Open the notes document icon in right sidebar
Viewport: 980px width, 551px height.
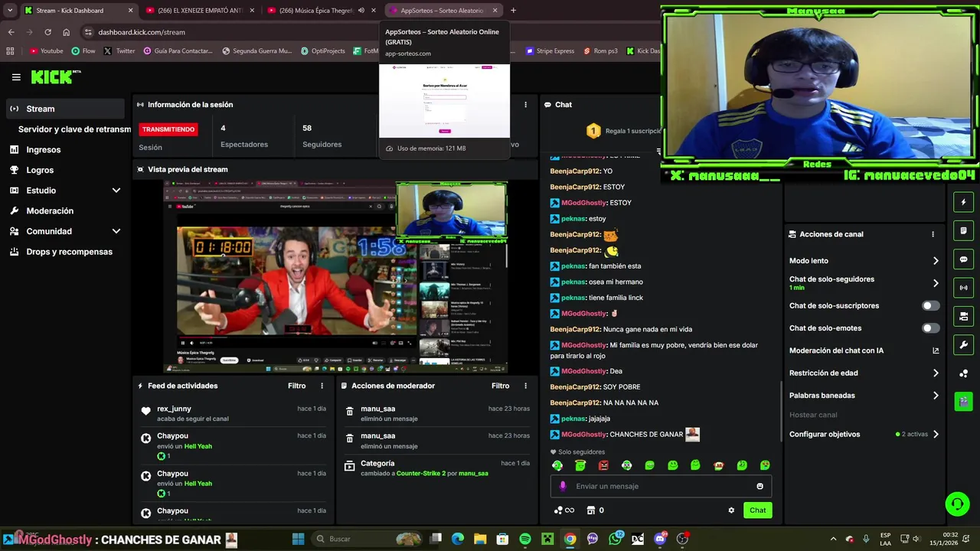click(x=963, y=230)
